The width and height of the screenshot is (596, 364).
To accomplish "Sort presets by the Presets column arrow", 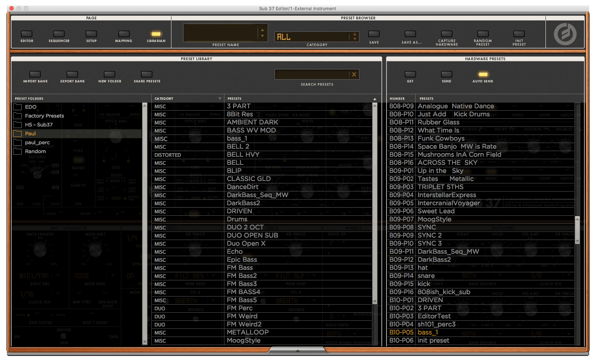I will coord(375,99).
